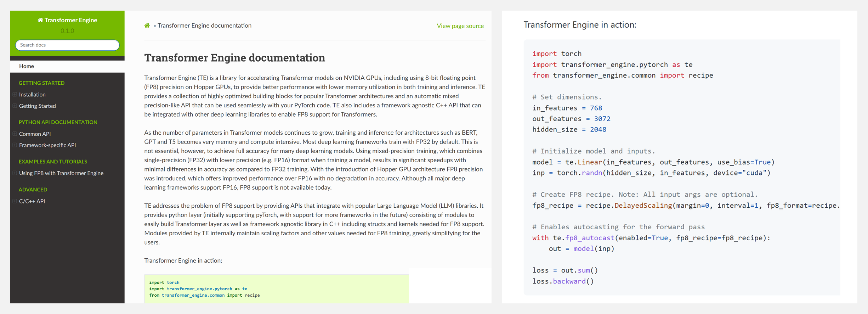Click 'out_features = 3072' code line
This screenshot has height=314, width=868.
(571, 119)
